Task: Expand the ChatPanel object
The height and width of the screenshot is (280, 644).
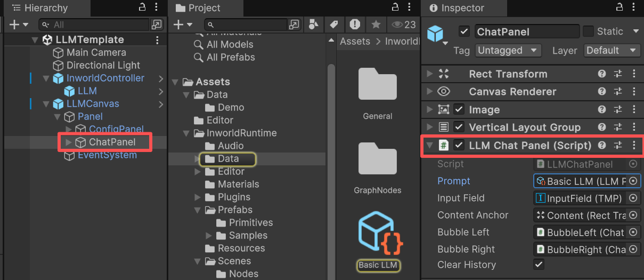Action: pos(68,142)
